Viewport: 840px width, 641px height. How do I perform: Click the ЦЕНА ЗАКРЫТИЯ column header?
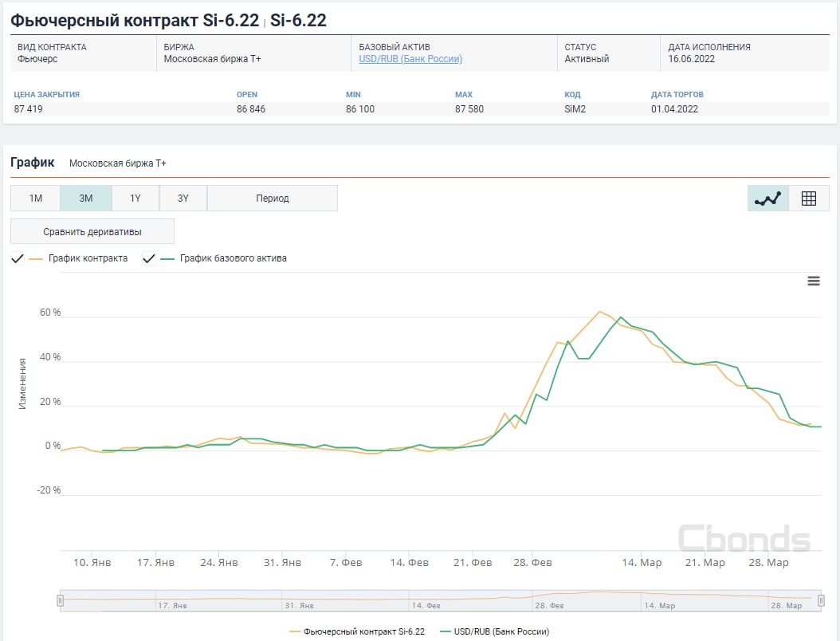coord(46,94)
